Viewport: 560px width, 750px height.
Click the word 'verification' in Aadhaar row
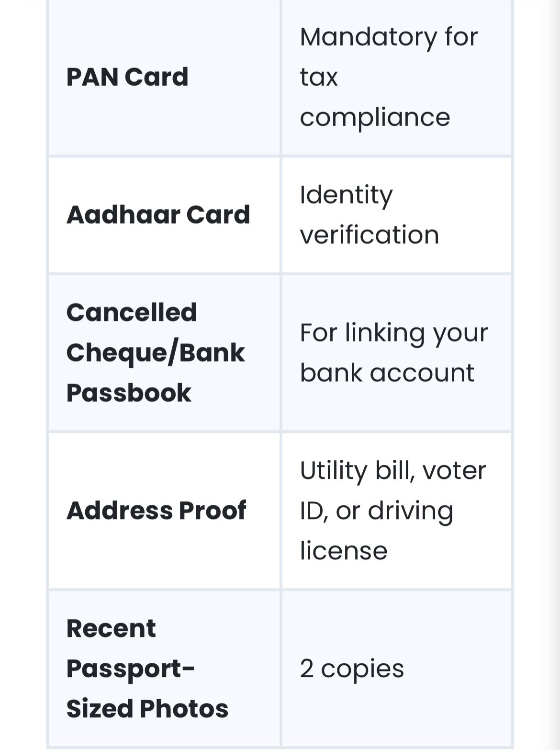tap(369, 235)
